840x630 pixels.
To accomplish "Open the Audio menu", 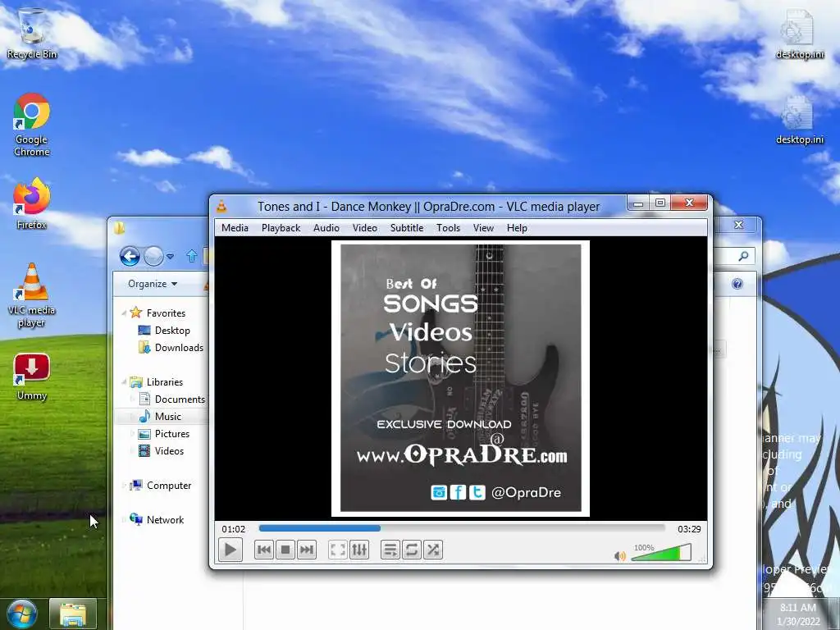I will [326, 228].
